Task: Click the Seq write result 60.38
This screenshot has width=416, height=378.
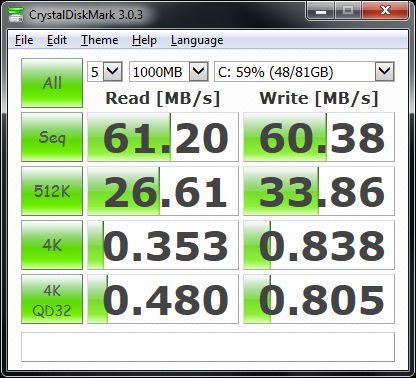Action: [319, 137]
